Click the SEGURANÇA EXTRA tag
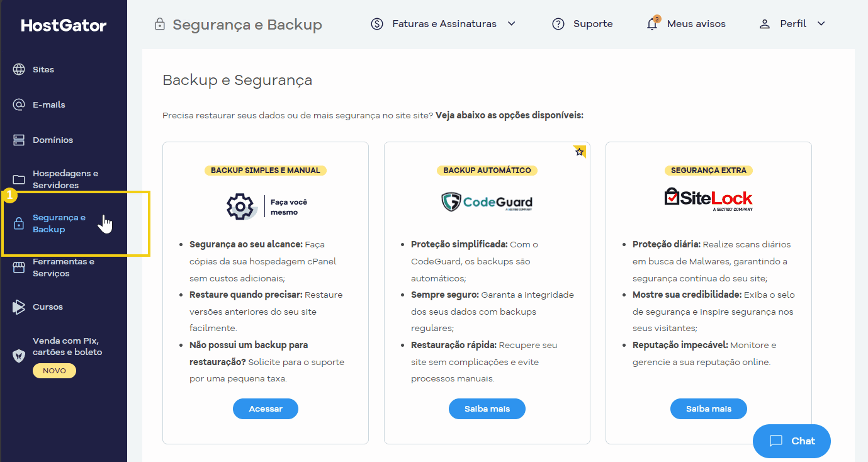 tap(709, 170)
